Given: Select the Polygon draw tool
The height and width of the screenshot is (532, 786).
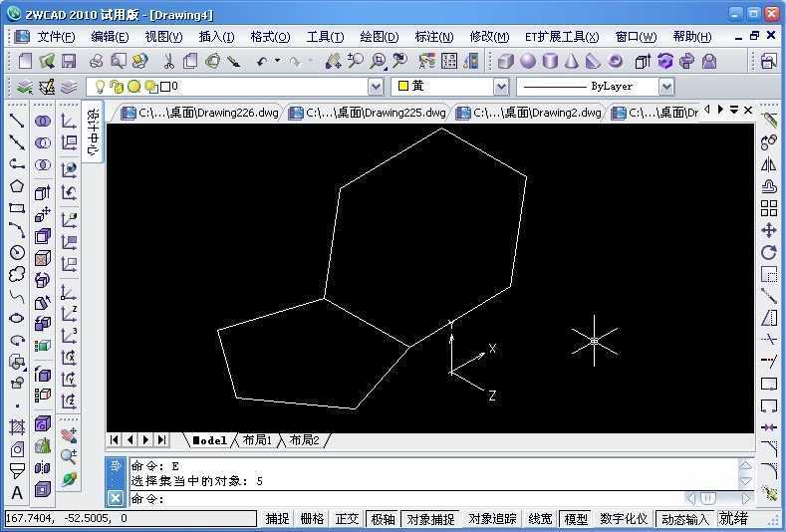Looking at the screenshot, I should click(x=17, y=186).
